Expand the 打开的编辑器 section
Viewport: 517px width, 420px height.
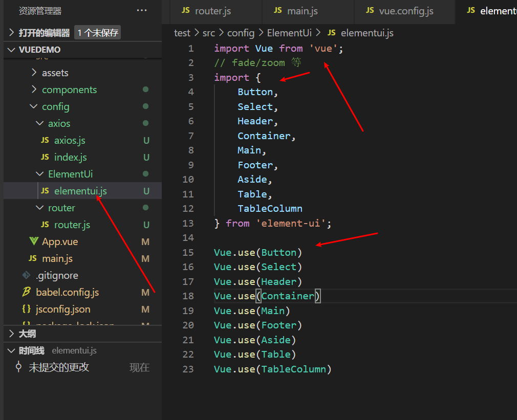tap(12, 33)
